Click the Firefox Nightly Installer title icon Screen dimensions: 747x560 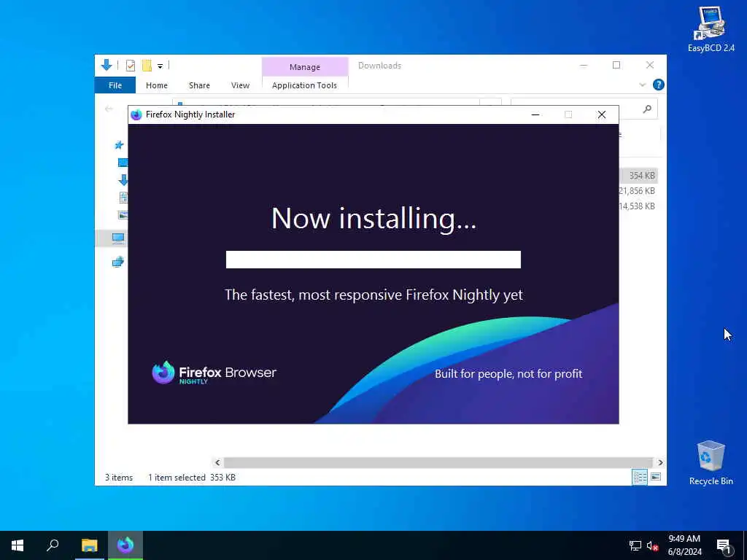tap(136, 114)
